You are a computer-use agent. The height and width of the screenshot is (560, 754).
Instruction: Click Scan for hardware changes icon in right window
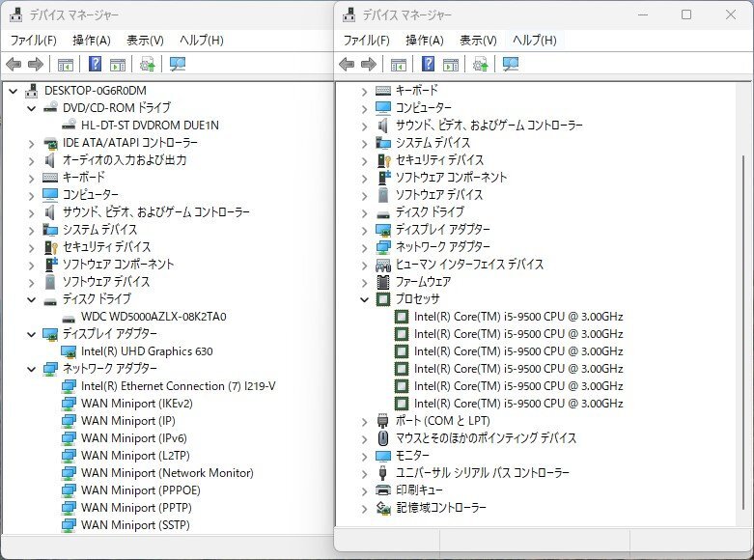511,64
